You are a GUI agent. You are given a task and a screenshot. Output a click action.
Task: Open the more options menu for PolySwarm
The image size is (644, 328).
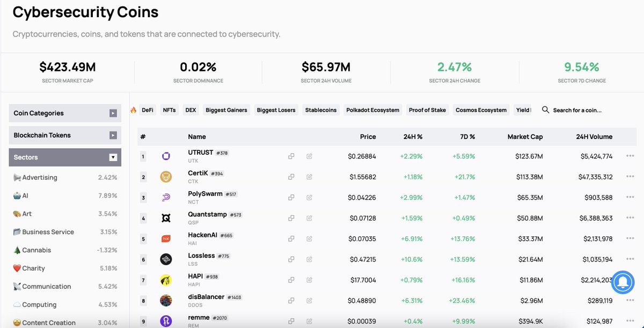click(x=630, y=198)
